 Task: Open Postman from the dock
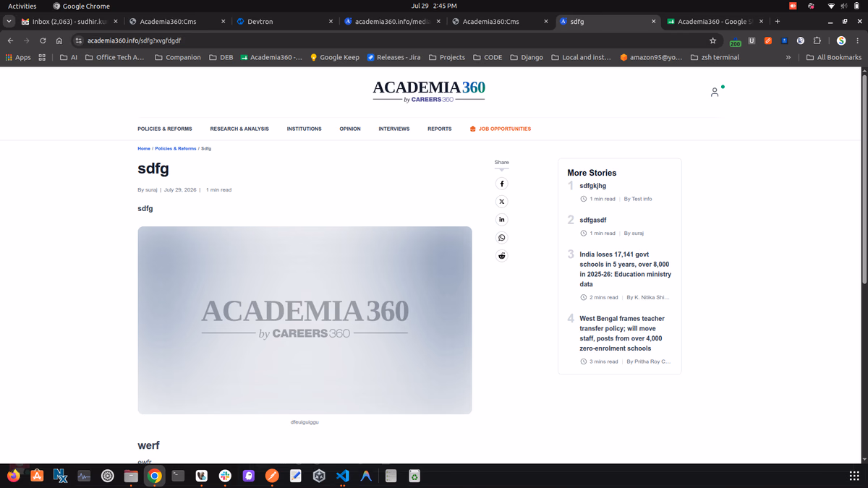click(x=272, y=476)
